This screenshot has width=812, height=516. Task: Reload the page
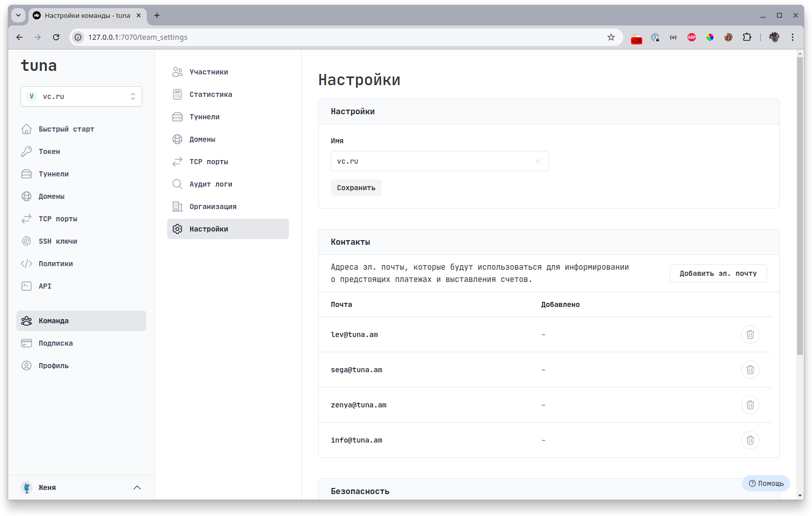click(56, 37)
